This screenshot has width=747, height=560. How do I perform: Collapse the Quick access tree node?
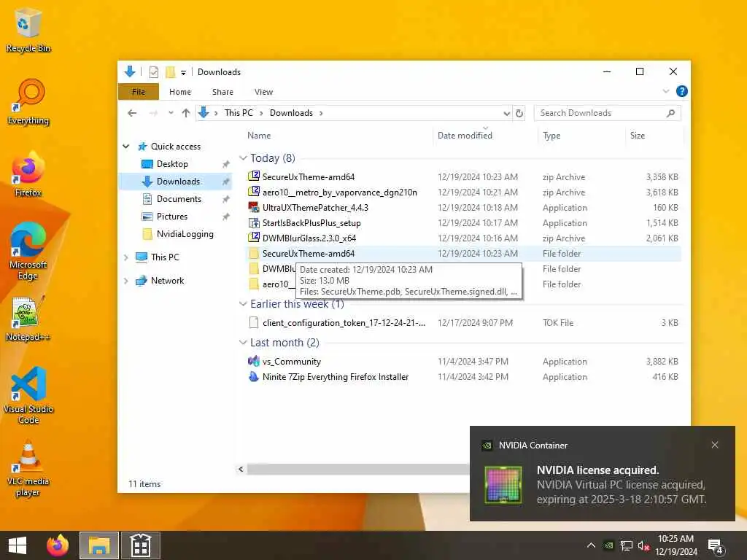[126, 146]
